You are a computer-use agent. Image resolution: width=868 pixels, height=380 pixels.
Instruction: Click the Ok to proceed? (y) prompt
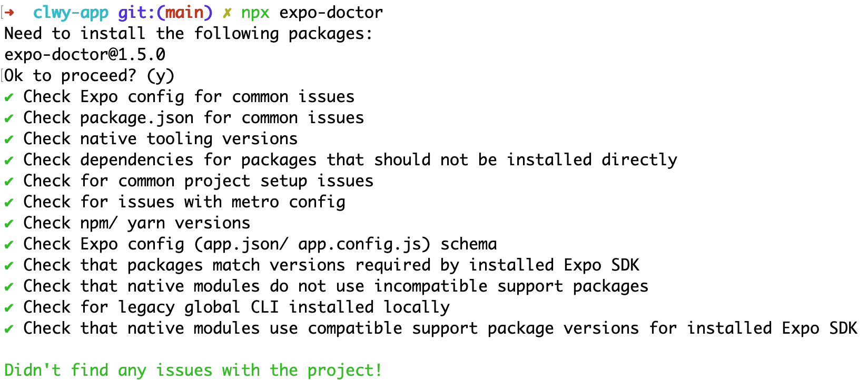tap(90, 76)
